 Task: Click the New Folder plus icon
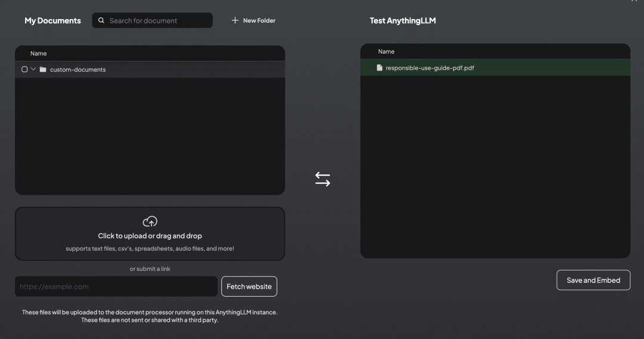coord(235,20)
